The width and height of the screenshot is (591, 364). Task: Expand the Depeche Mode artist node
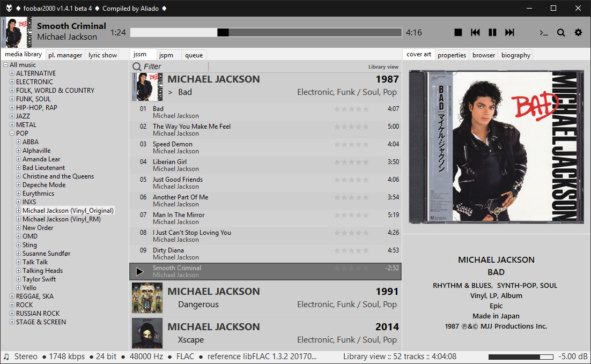pos(18,185)
